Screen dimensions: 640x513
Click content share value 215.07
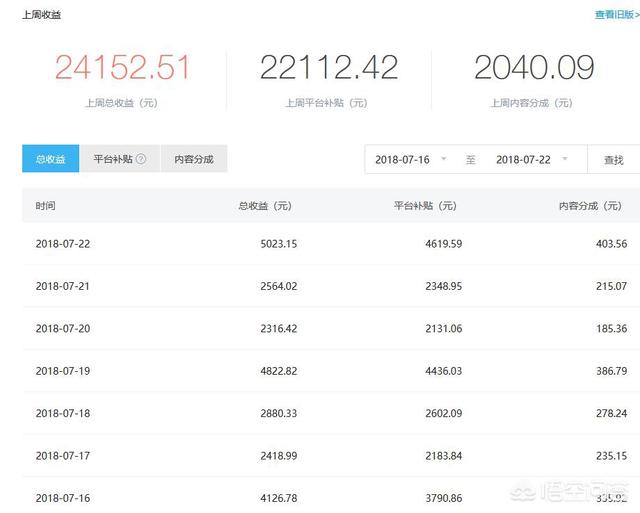click(611, 286)
